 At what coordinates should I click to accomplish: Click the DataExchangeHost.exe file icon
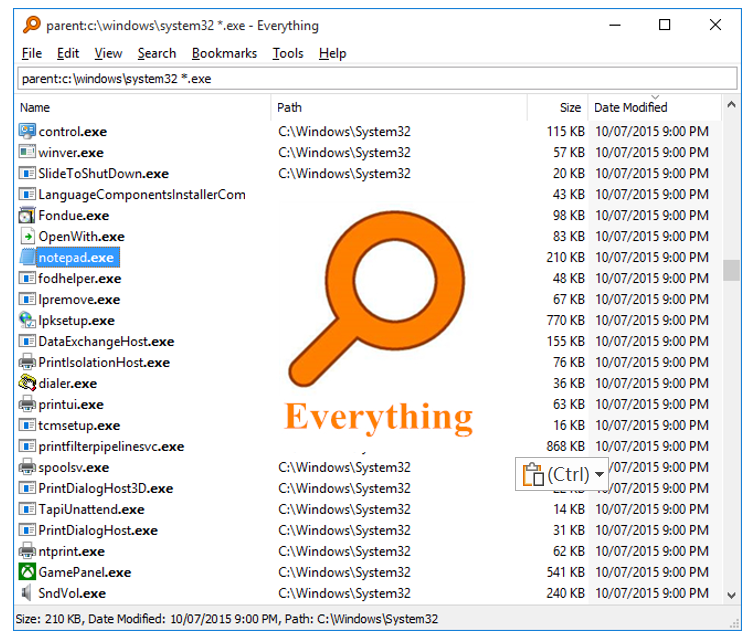(x=27, y=341)
